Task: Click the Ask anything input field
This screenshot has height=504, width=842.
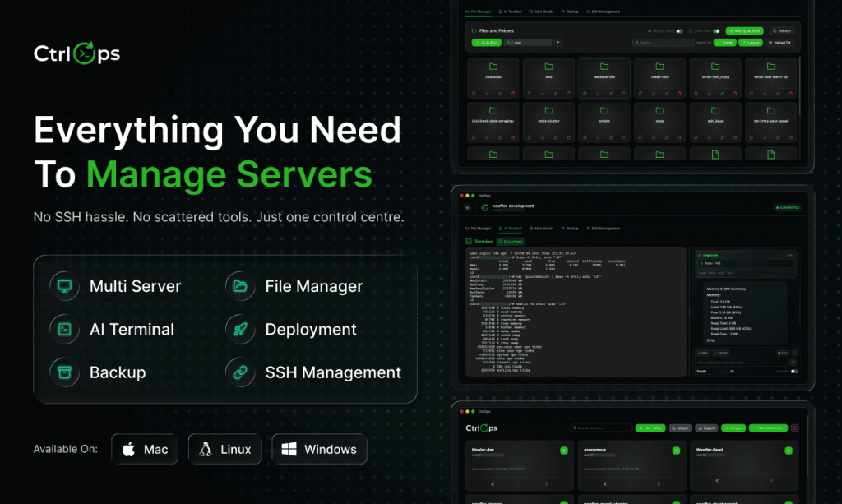Action: coord(742,363)
